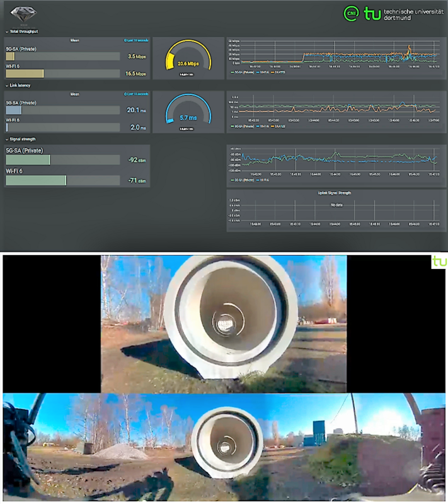This screenshot has height=504, width=448.
Task: Collapse the Total throughput row
Action: (22, 31)
